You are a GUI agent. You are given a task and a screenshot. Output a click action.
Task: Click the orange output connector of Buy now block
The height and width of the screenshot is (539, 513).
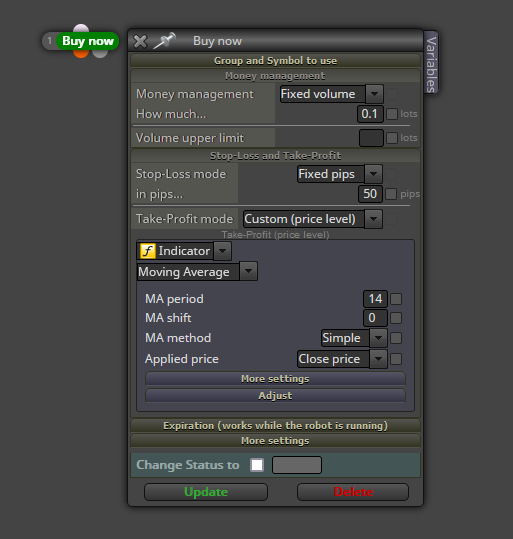tap(81, 54)
